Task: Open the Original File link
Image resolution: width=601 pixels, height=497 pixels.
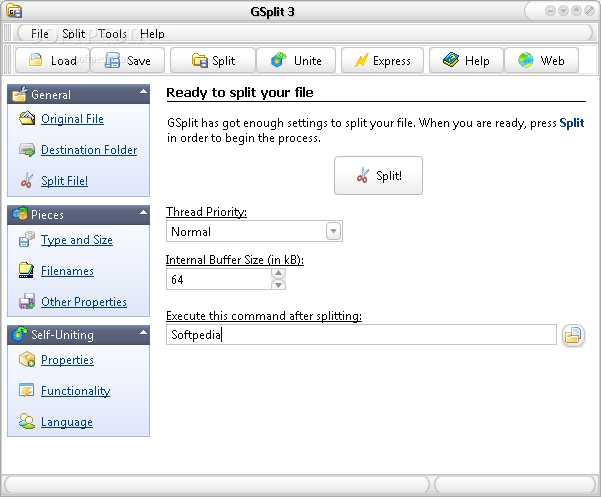Action: 72,119
